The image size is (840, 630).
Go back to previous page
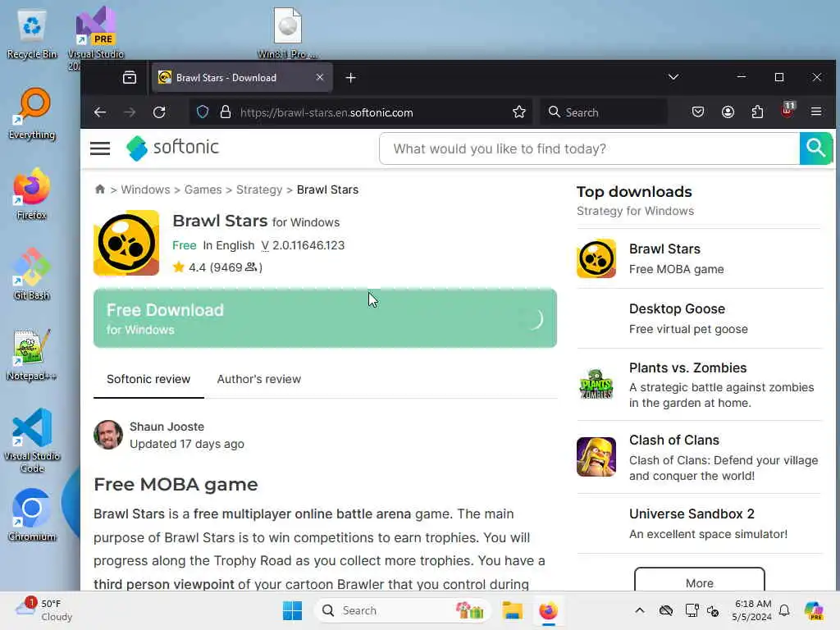tap(100, 112)
